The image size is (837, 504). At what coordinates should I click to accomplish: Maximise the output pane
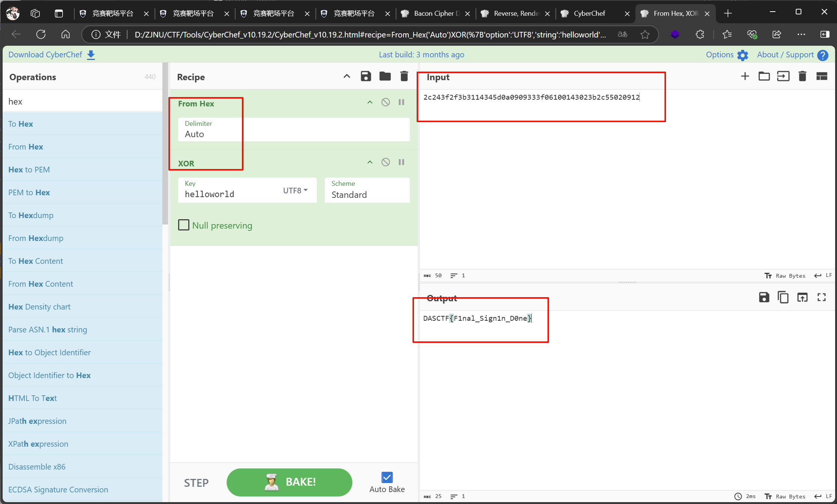click(x=822, y=298)
